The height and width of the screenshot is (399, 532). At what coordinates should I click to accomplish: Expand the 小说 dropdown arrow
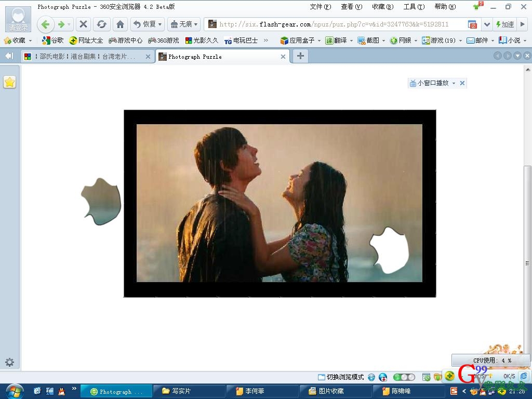click(x=525, y=41)
